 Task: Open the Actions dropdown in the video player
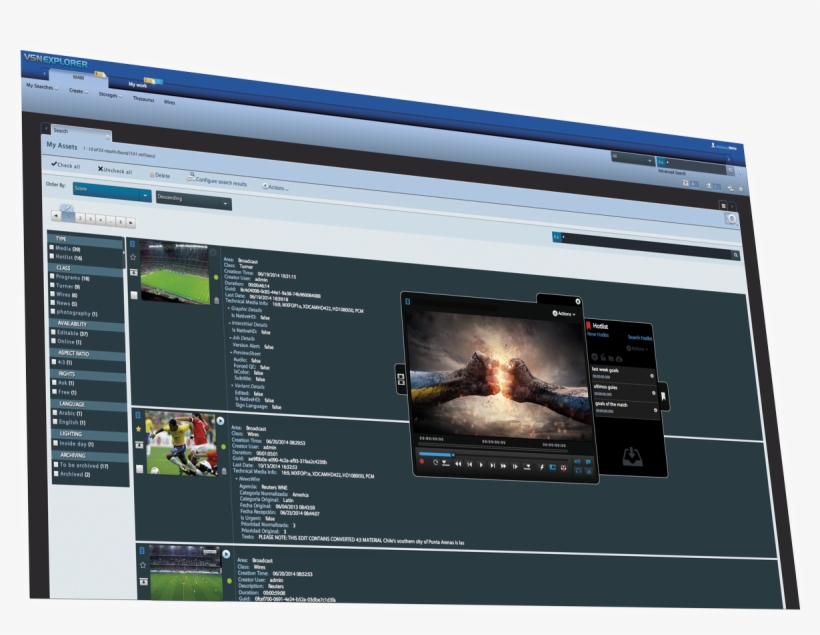(x=564, y=314)
